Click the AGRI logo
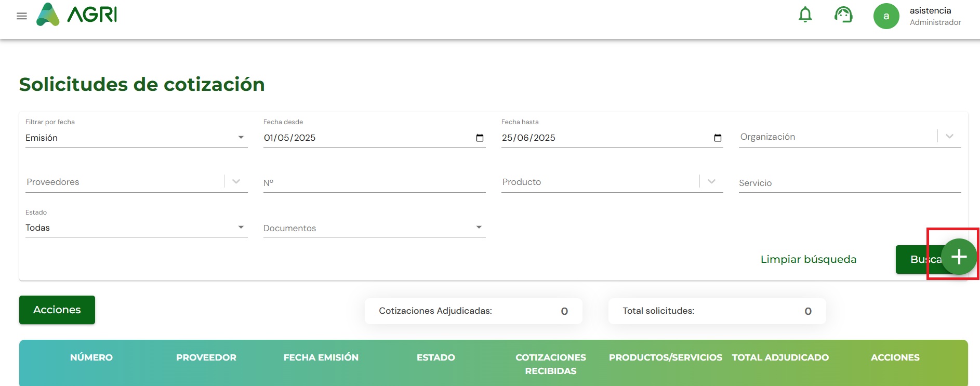 coord(76,15)
